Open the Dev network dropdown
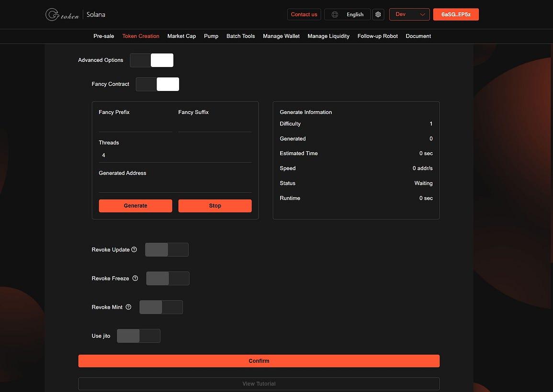Image resolution: width=553 pixels, height=392 pixels. click(x=409, y=14)
